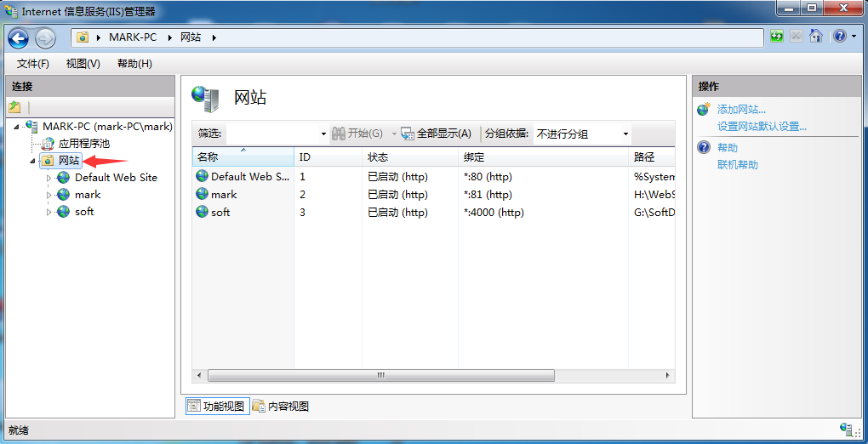Viewport: 868px width, 444px height.
Task: Click the *:81 (http) binding cell
Action: coord(488,195)
